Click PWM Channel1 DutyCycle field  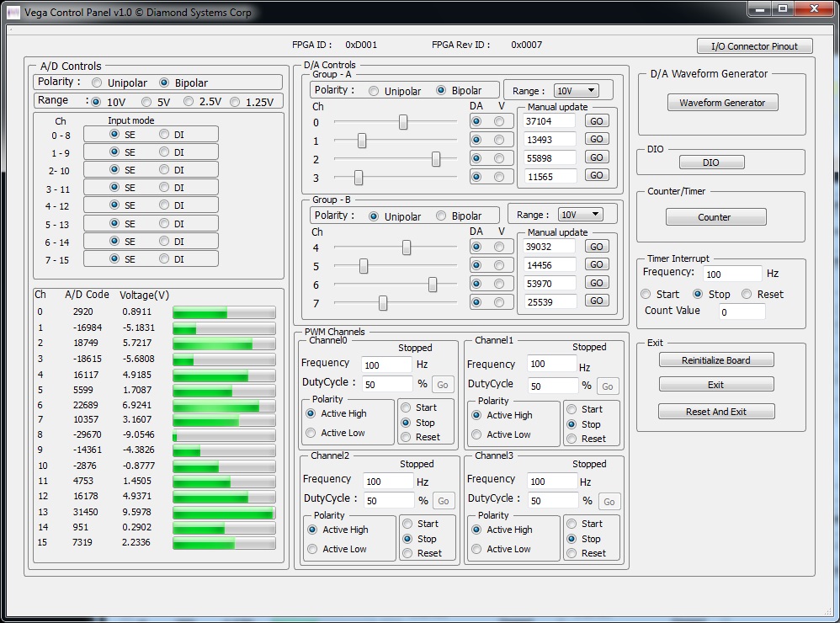(552, 386)
